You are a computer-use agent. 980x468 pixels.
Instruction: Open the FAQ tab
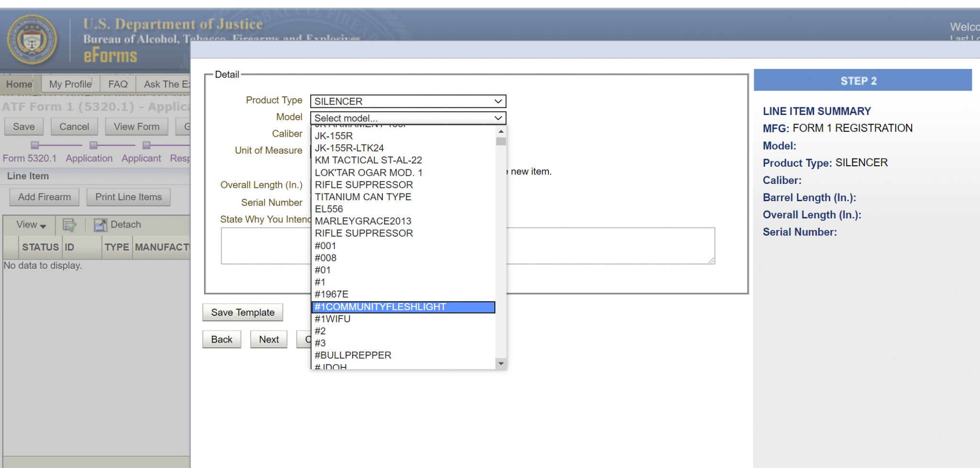(x=118, y=84)
